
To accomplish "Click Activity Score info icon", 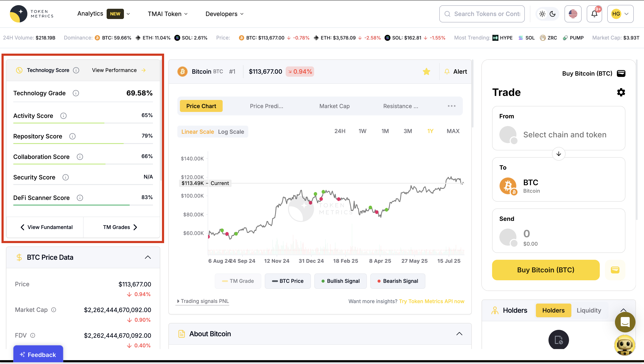I will (63, 116).
